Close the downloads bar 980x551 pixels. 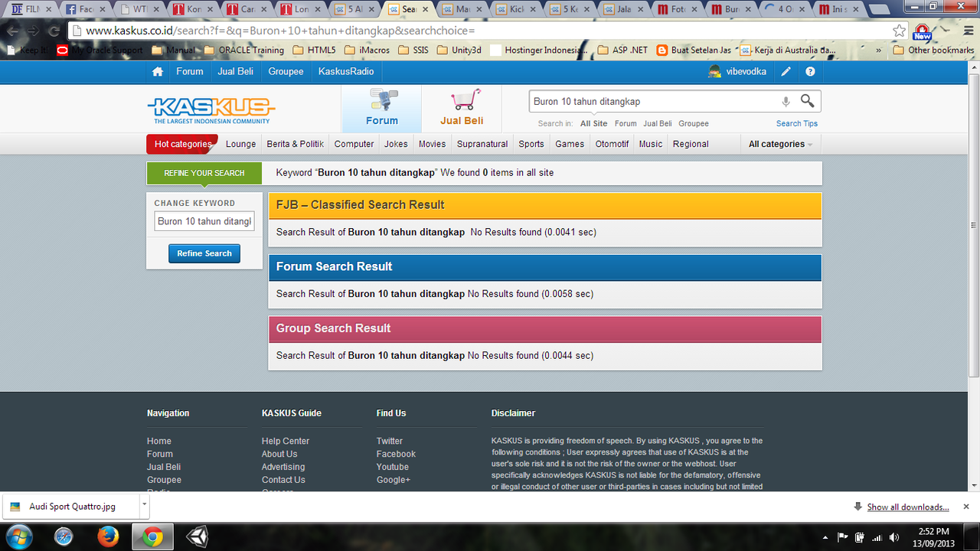click(x=965, y=507)
